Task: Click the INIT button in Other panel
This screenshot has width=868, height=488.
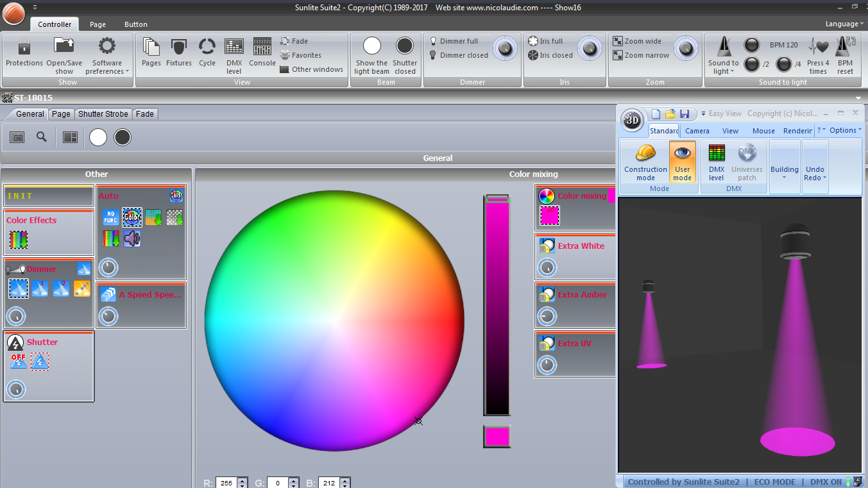Action: click(48, 196)
